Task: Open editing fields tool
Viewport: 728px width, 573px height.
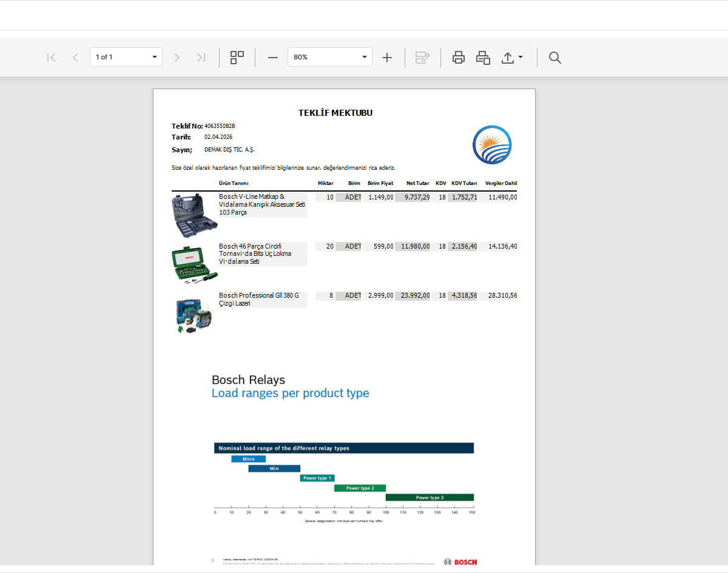Action: 423,58
